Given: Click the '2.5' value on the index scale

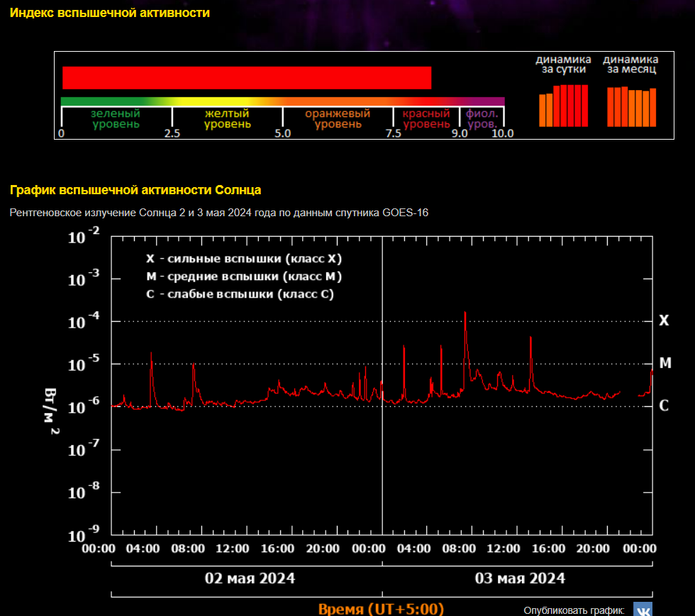Looking at the screenshot, I should point(172,133).
